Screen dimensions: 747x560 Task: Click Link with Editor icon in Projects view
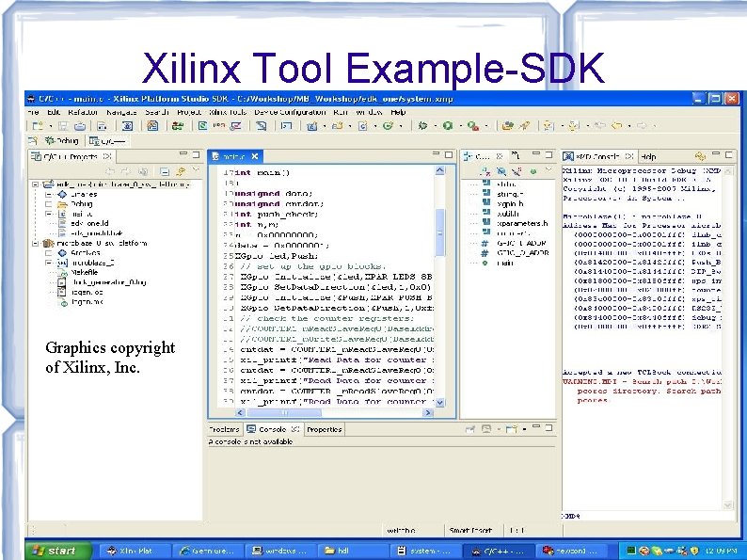click(x=181, y=171)
